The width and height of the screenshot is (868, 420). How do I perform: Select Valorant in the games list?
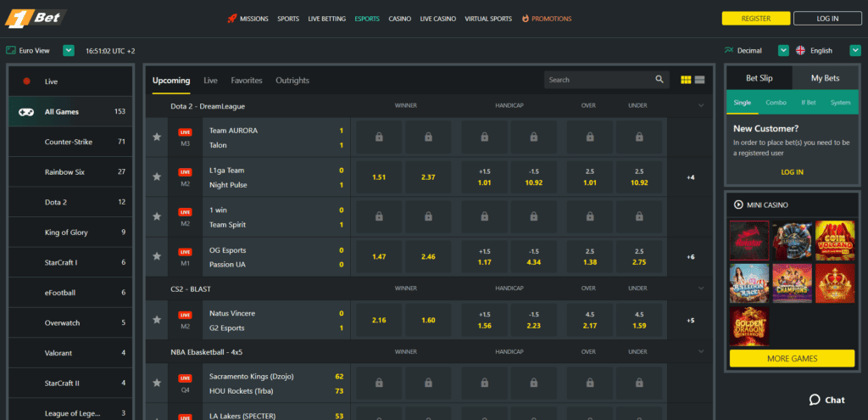[71, 353]
